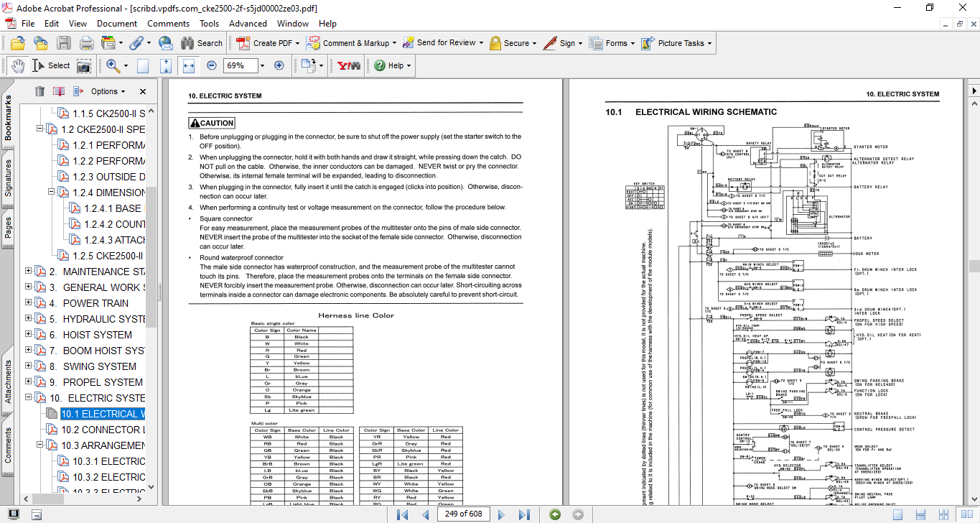Click the Save disk icon
Screen dimensions: 980x523
[x=63, y=43]
